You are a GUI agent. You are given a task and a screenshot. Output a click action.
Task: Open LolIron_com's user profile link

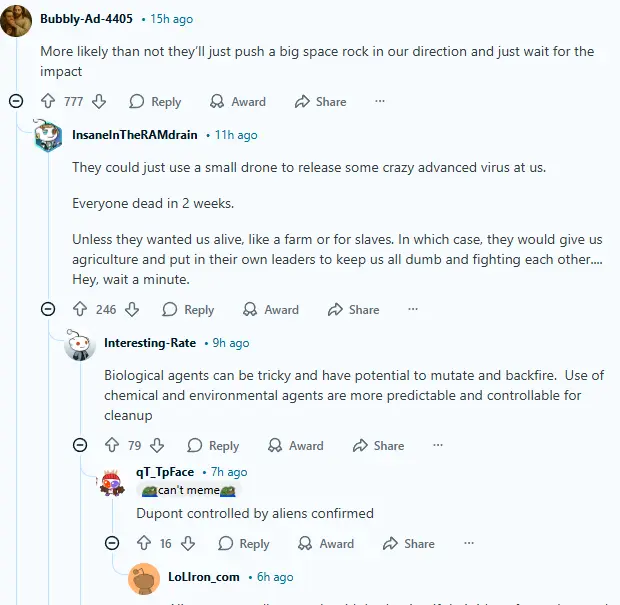(x=203, y=577)
